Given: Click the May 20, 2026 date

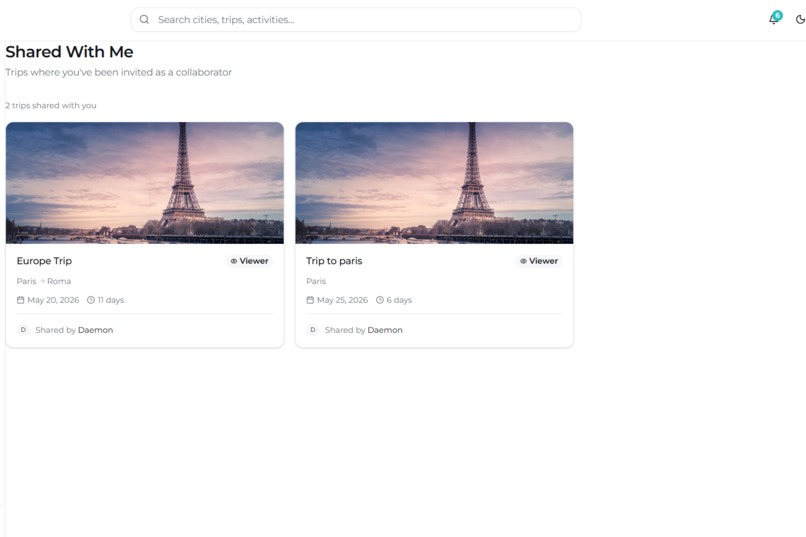Looking at the screenshot, I should pyautogui.click(x=53, y=300).
